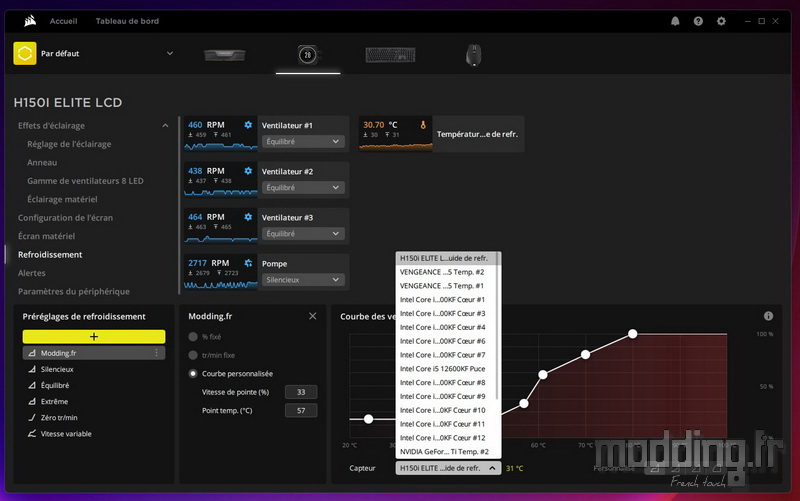Screen dimensions: 800x501
Task: Open three-dot menu for Modding.fr preset
Action: pyautogui.click(x=157, y=353)
